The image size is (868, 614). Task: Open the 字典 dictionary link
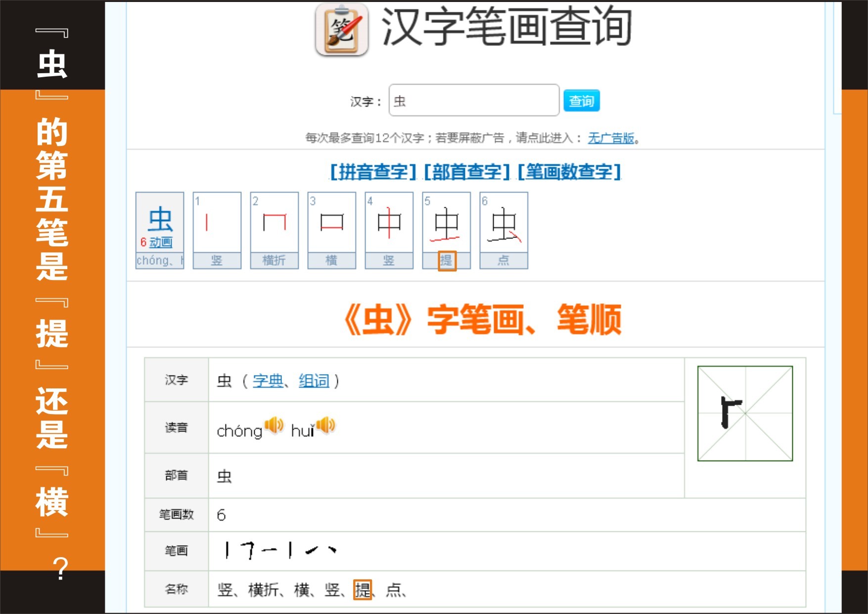[268, 381]
